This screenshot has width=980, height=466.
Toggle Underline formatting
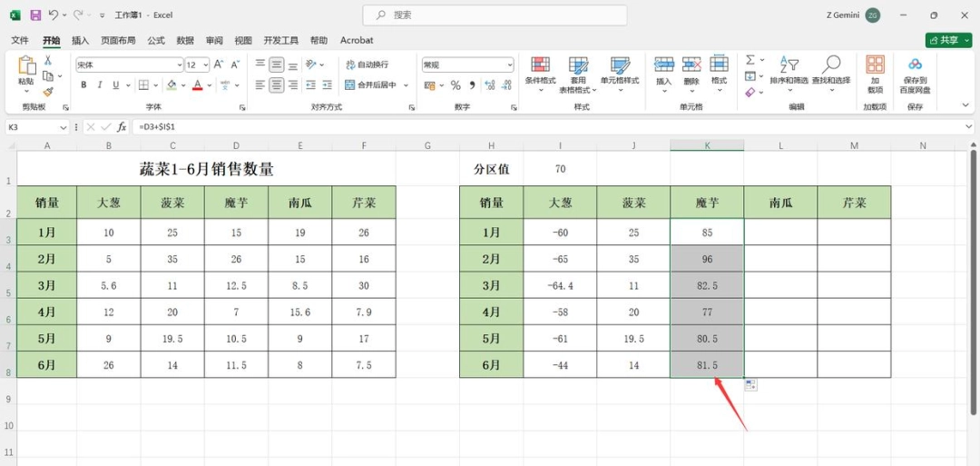(115, 85)
